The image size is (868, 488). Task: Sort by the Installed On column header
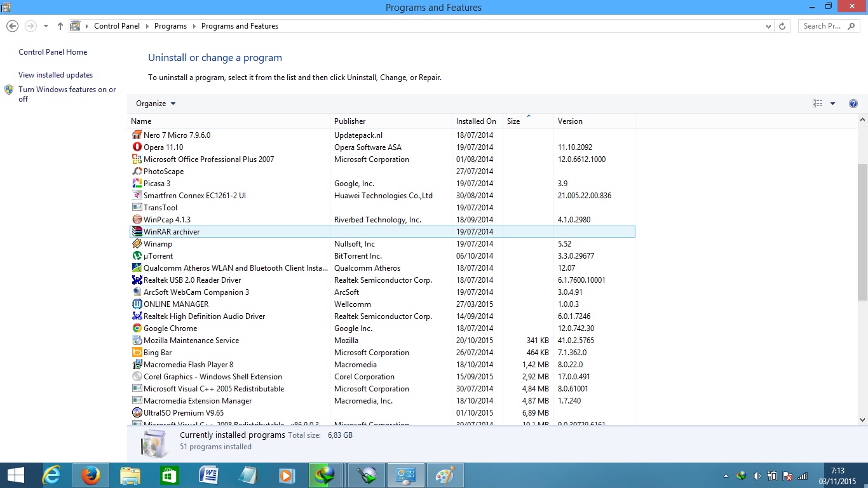click(x=476, y=121)
